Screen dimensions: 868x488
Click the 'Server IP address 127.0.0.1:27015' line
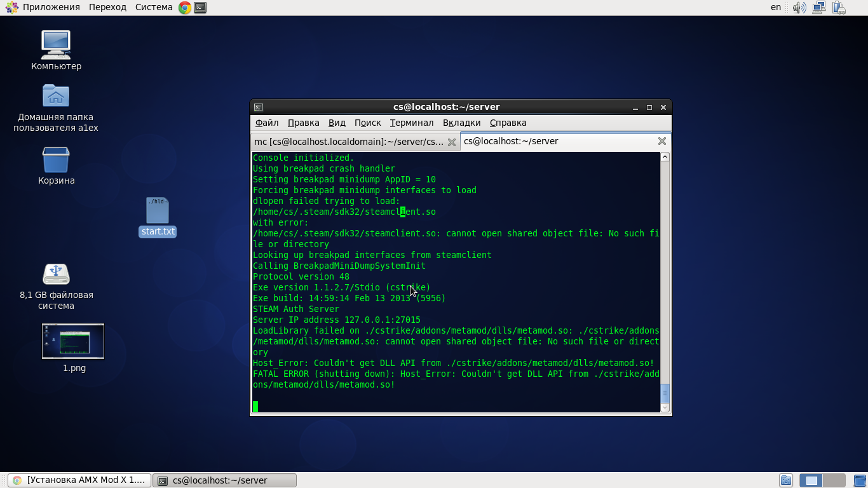tap(337, 320)
